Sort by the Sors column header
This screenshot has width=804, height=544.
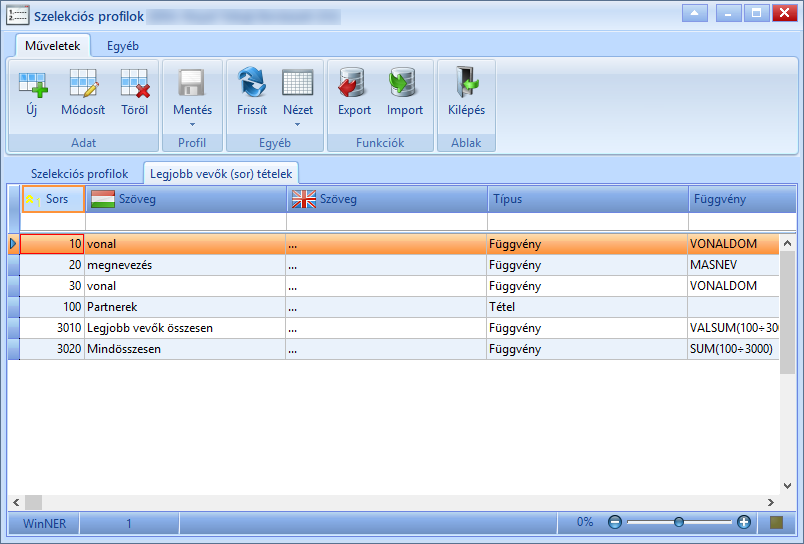(53, 199)
